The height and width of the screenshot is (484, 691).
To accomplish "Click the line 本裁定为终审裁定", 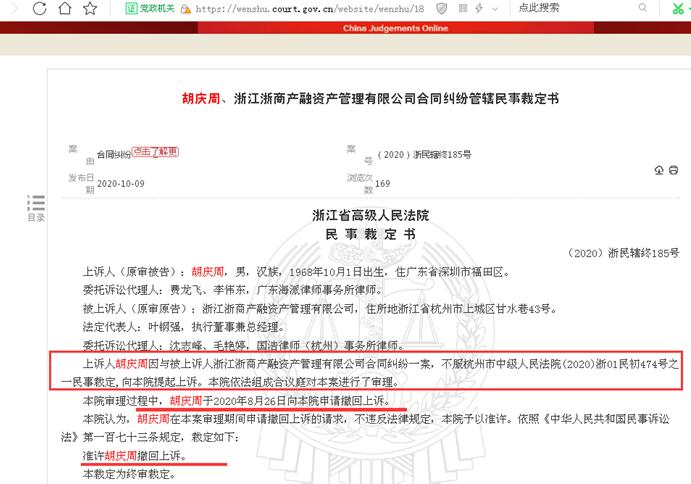I will [129, 474].
